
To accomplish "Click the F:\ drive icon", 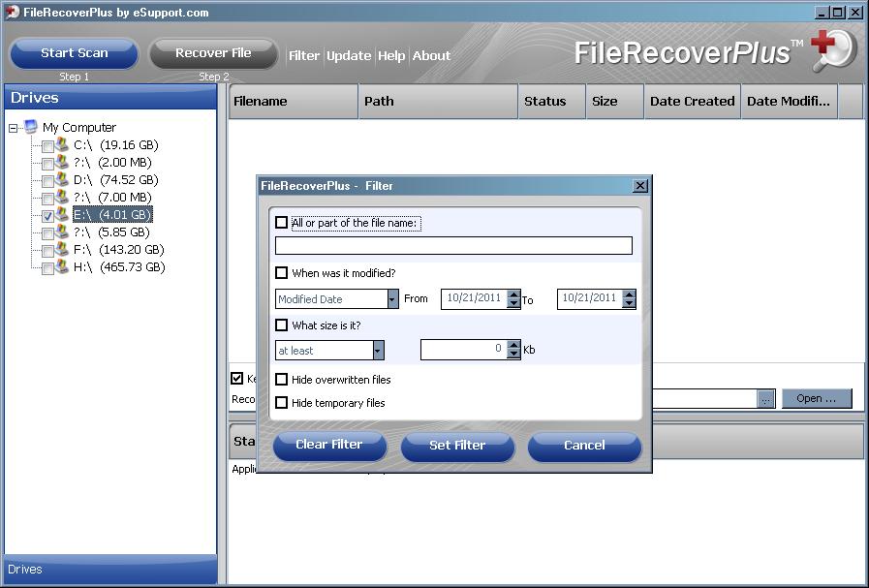I will [x=63, y=250].
